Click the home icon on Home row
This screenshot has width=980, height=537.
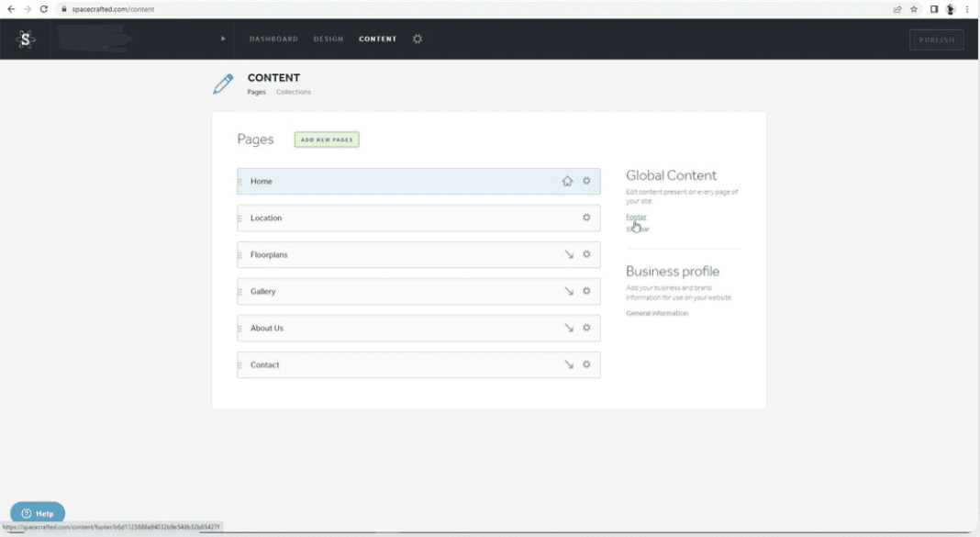coord(568,181)
